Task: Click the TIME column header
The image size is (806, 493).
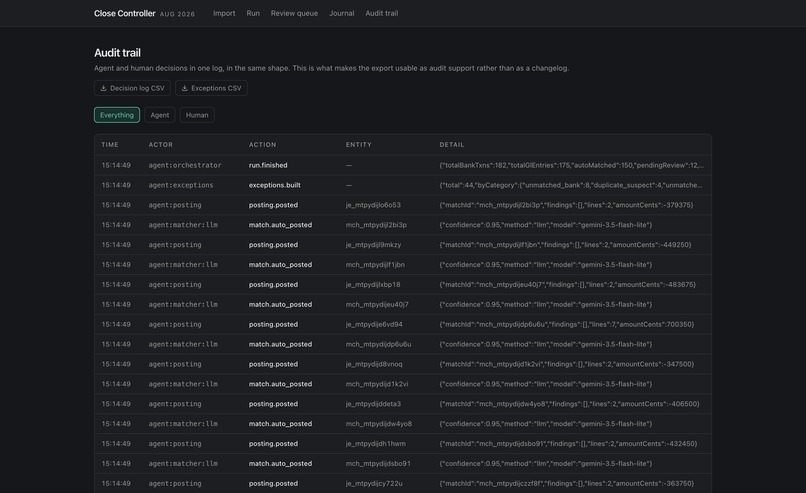Action: 110,145
